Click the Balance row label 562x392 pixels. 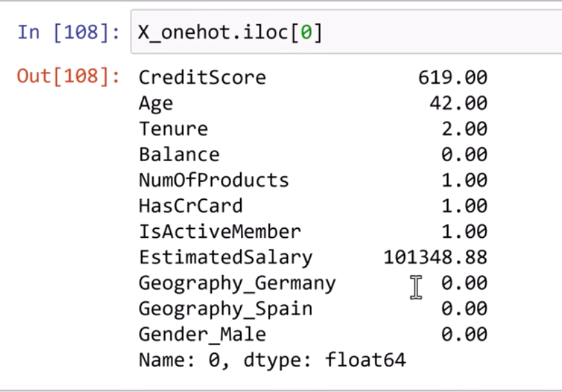[x=179, y=155]
